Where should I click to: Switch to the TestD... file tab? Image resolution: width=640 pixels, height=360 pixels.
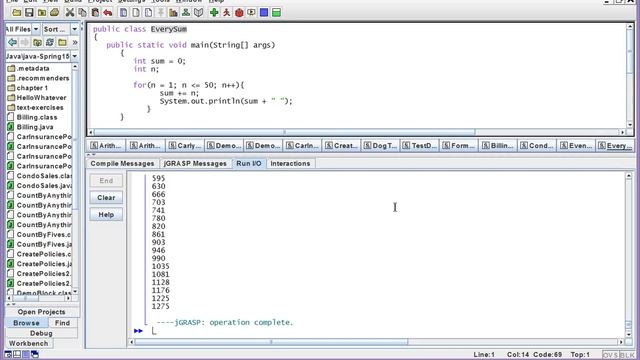tap(419, 145)
